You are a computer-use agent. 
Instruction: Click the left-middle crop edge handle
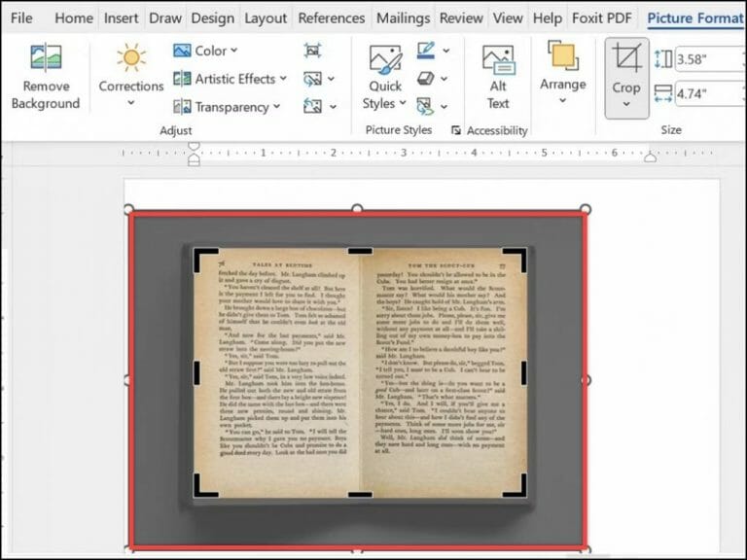point(196,373)
